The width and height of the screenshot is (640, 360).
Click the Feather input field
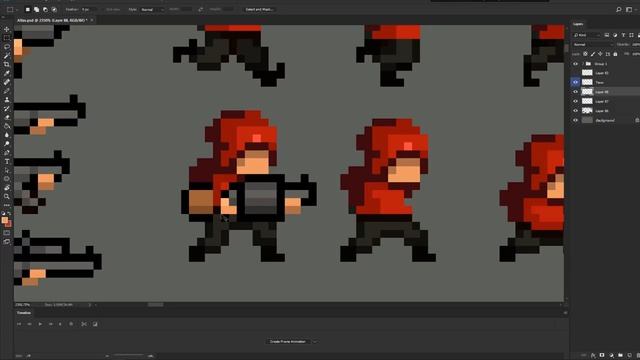[x=88, y=9]
